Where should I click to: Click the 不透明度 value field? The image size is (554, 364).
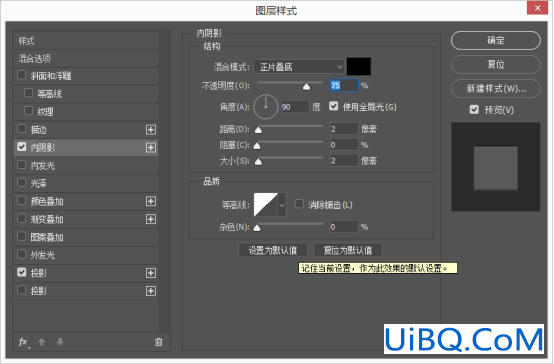coord(344,86)
